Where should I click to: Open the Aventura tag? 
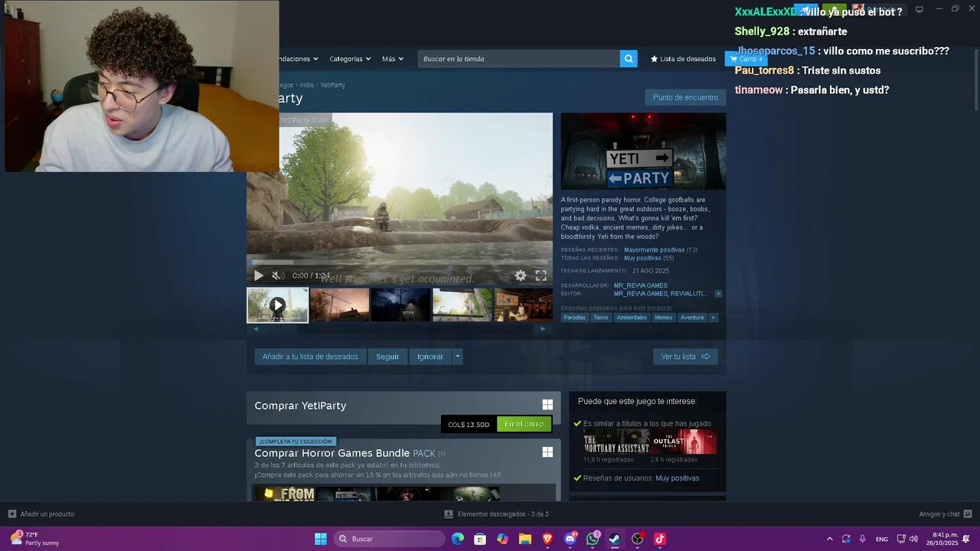692,318
